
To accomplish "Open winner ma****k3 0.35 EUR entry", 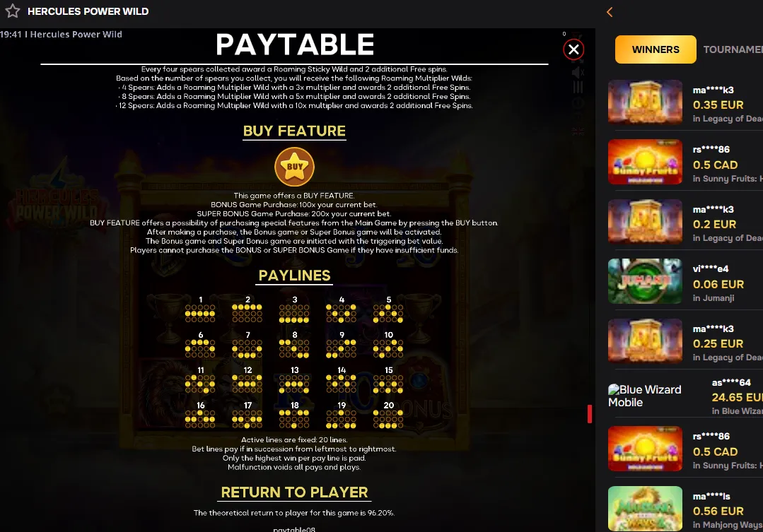I will (685, 102).
